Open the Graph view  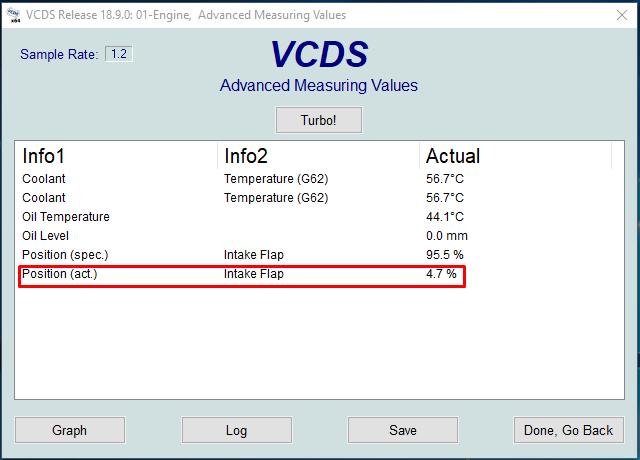tap(69, 430)
